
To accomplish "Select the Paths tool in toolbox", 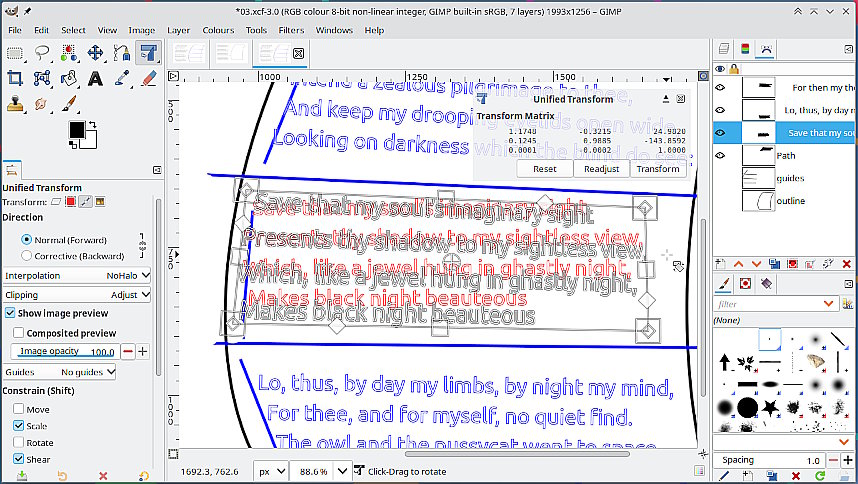I will 121,53.
